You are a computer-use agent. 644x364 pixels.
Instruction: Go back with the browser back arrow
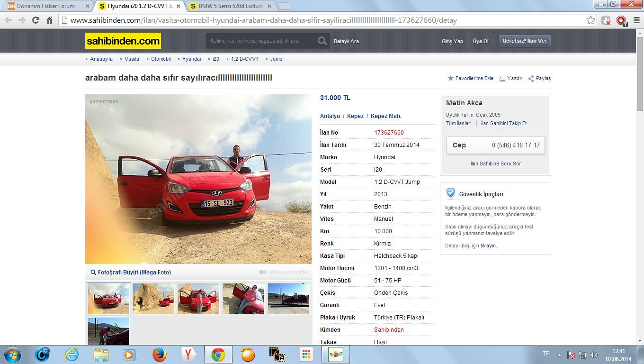[x=9, y=20]
